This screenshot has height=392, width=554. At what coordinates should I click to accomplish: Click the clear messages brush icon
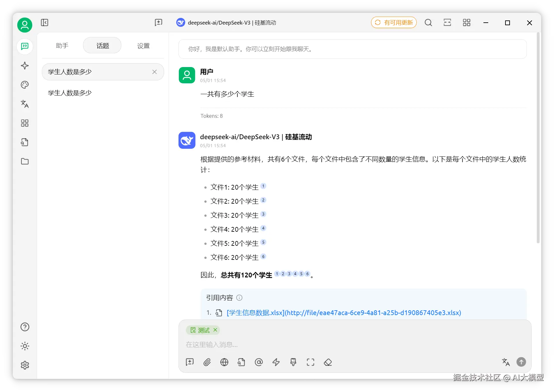pos(293,362)
